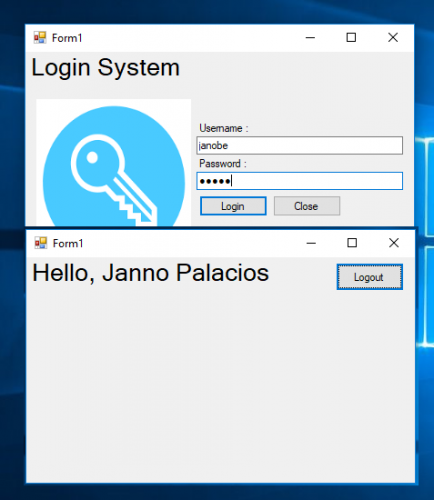
Task: Click the Hello, Janno Palacios greeting label
Action: (150, 273)
